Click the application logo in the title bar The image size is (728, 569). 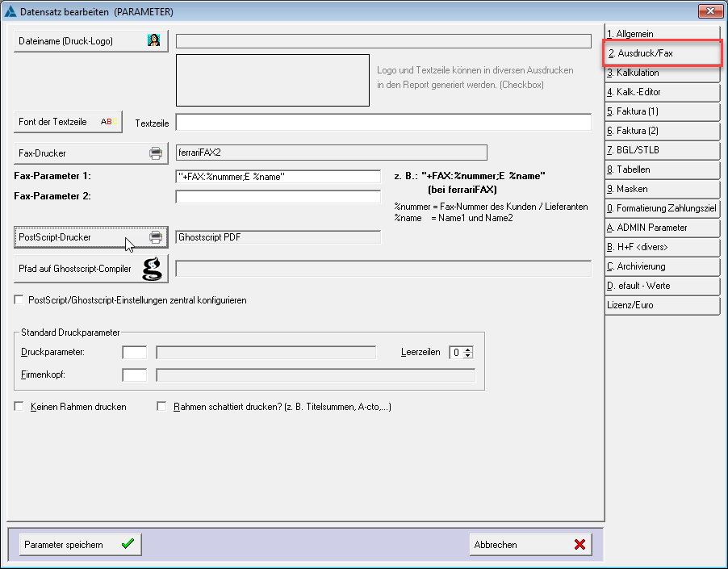click(x=10, y=10)
